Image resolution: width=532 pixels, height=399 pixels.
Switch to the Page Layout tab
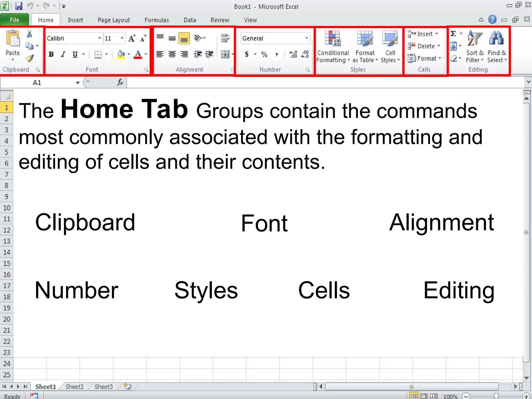[x=114, y=20]
